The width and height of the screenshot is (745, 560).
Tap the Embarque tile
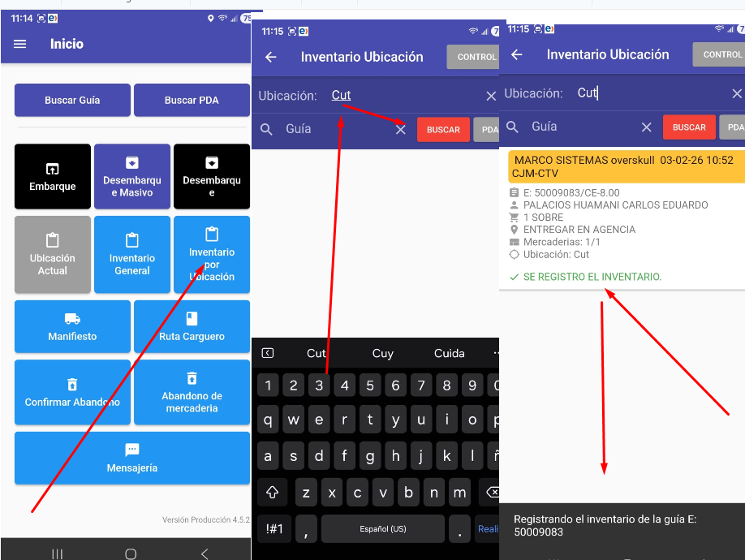click(53, 176)
